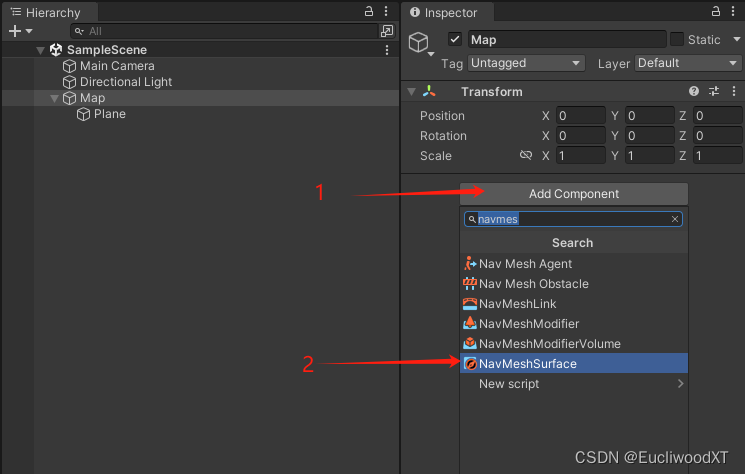The image size is (745, 474).
Task: Add the NavMeshSurface component
Action: 574,363
